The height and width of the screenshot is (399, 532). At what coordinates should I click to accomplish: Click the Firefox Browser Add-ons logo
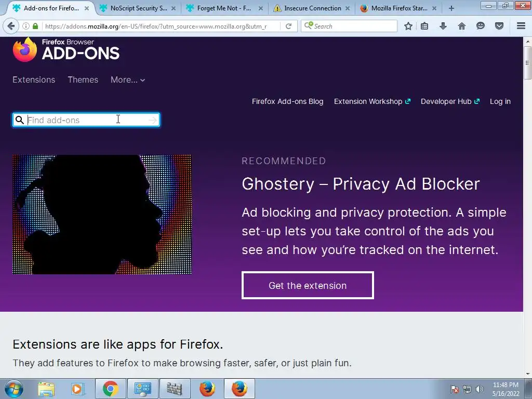pyautogui.click(x=66, y=50)
